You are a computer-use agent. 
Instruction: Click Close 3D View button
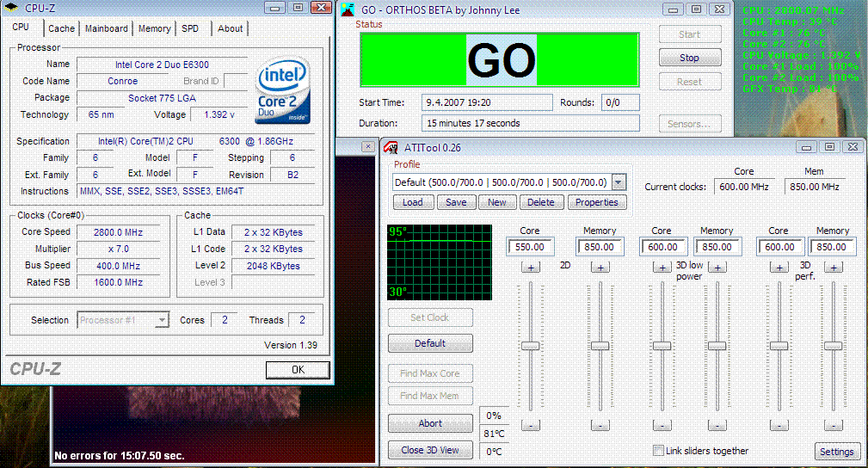coord(430,450)
